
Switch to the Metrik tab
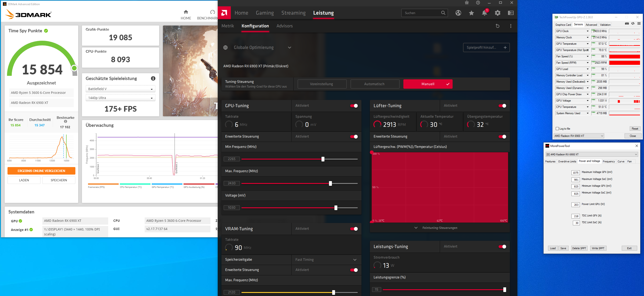point(228,26)
